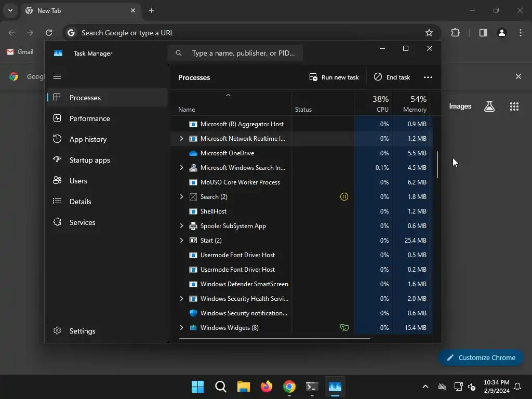This screenshot has height=399, width=532.
Task: Select Microsoft (R) Aggregator Host row
Action: pos(301,124)
